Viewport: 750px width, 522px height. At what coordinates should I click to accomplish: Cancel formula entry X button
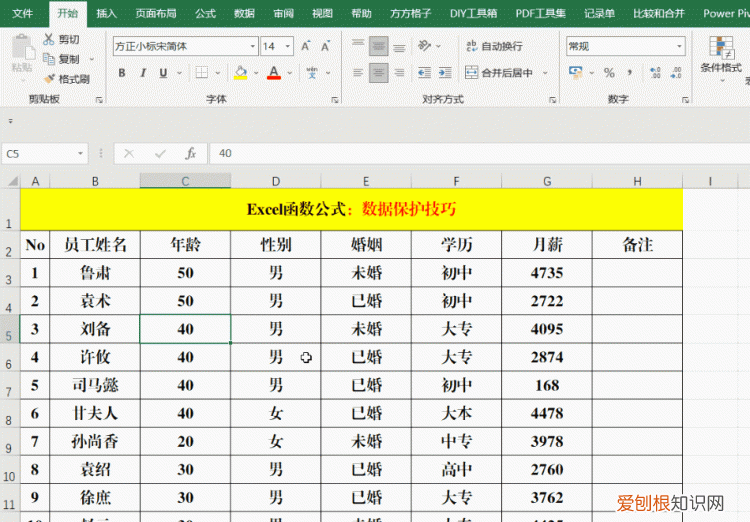coord(129,154)
